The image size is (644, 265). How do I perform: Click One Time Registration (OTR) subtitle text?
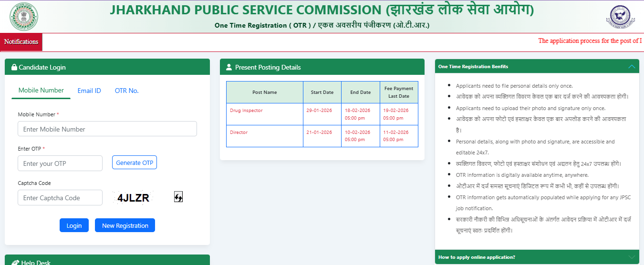pos(322,25)
